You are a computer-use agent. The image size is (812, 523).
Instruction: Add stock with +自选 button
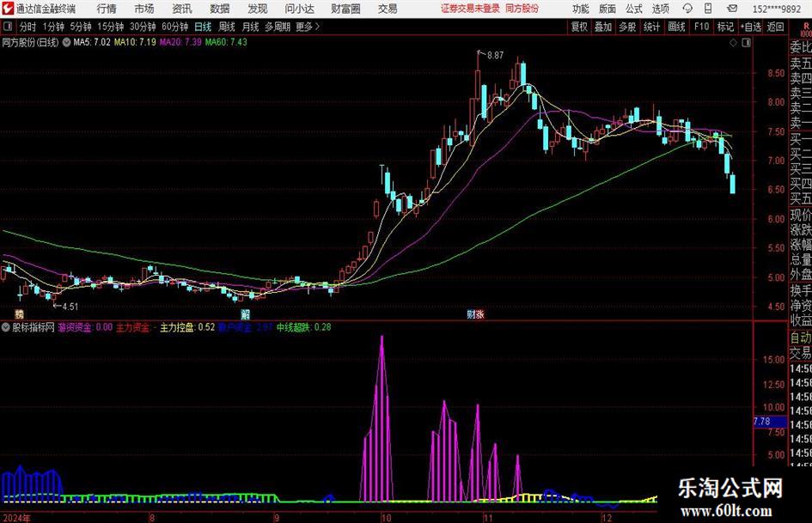750,27
